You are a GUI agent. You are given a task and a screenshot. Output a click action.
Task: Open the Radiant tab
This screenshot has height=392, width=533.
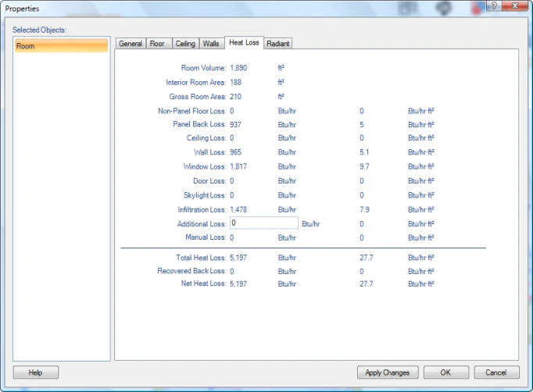(x=277, y=44)
